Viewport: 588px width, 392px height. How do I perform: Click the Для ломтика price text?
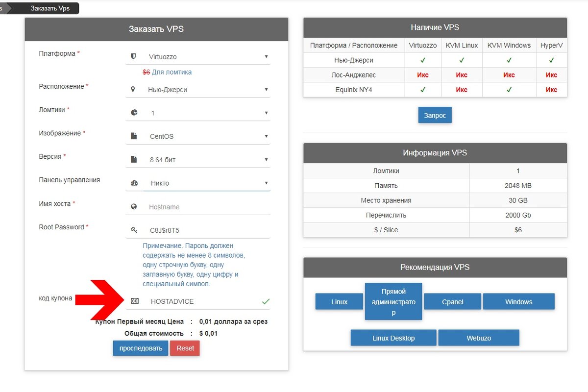coord(171,72)
